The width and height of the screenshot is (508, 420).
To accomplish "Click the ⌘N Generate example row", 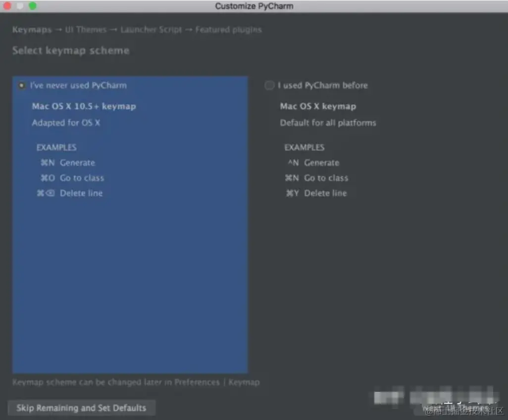I will pos(68,163).
